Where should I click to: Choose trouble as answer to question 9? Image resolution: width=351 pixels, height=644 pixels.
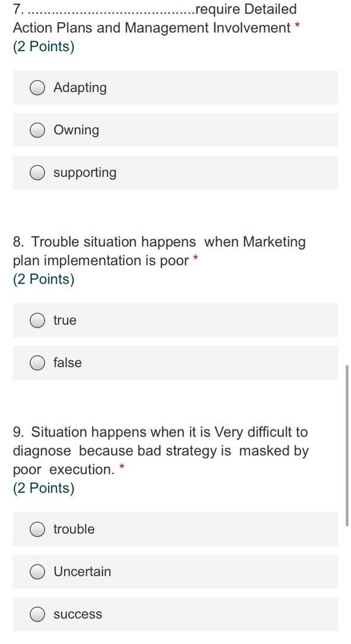pos(37,529)
